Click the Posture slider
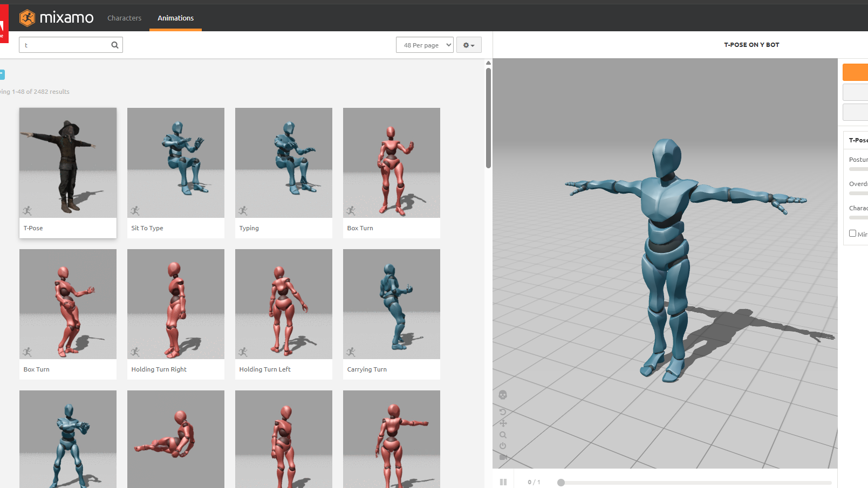The width and height of the screenshot is (868, 488). click(x=858, y=169)
